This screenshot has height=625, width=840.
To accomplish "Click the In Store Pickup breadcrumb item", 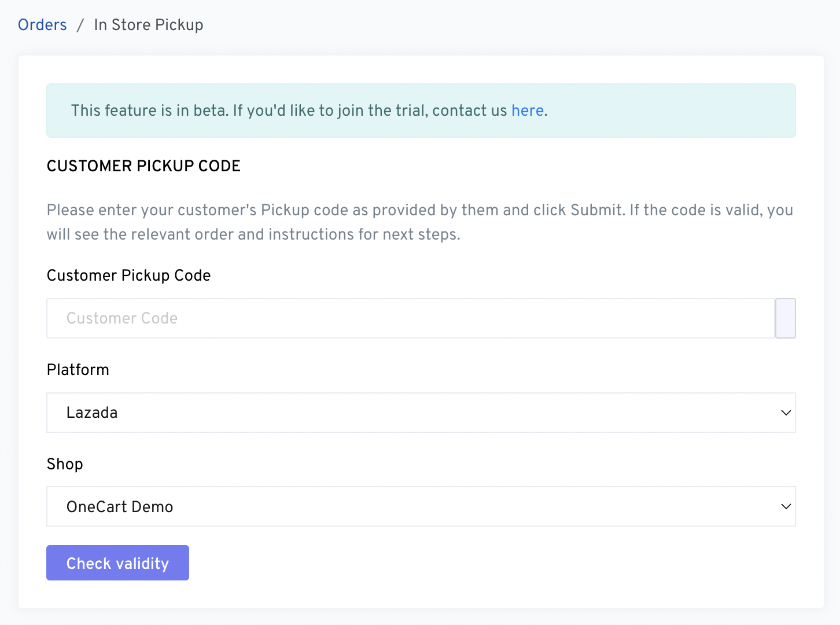I will [x=149, y=25].
